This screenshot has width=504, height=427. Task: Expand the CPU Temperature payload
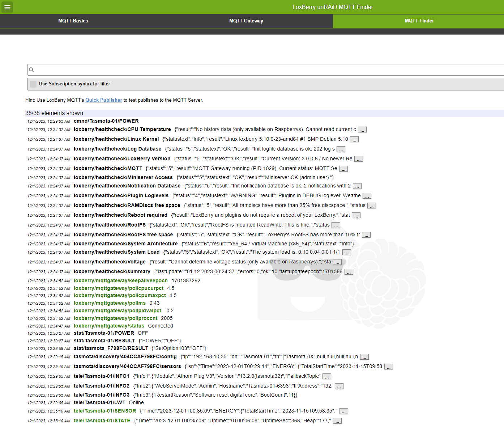point(362,130)
